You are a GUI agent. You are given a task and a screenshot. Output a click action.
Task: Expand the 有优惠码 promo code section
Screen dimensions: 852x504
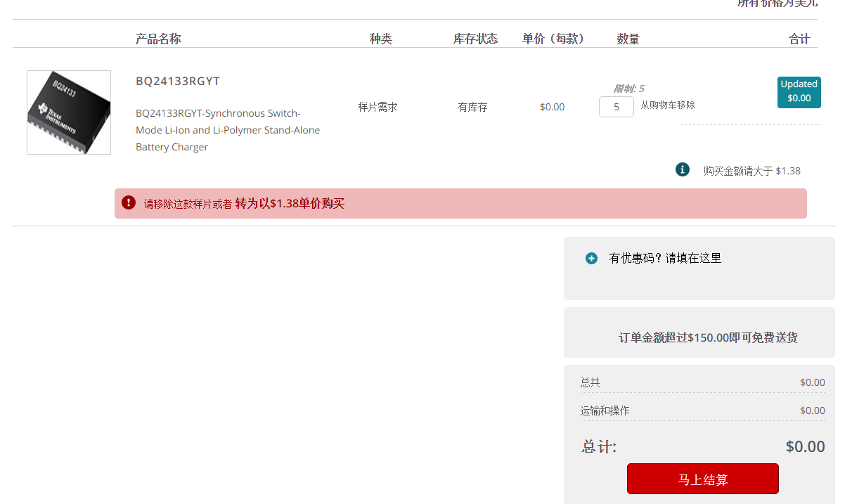point(591,259)
